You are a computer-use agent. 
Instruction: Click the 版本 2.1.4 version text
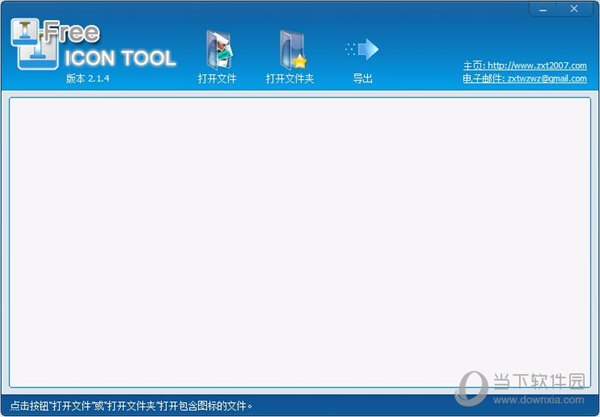click(x=88, y=78)
